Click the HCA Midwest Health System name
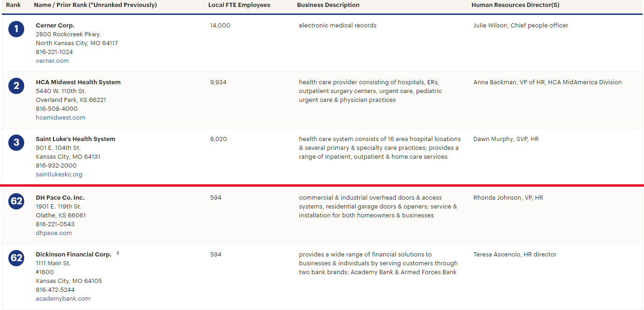 78,81
